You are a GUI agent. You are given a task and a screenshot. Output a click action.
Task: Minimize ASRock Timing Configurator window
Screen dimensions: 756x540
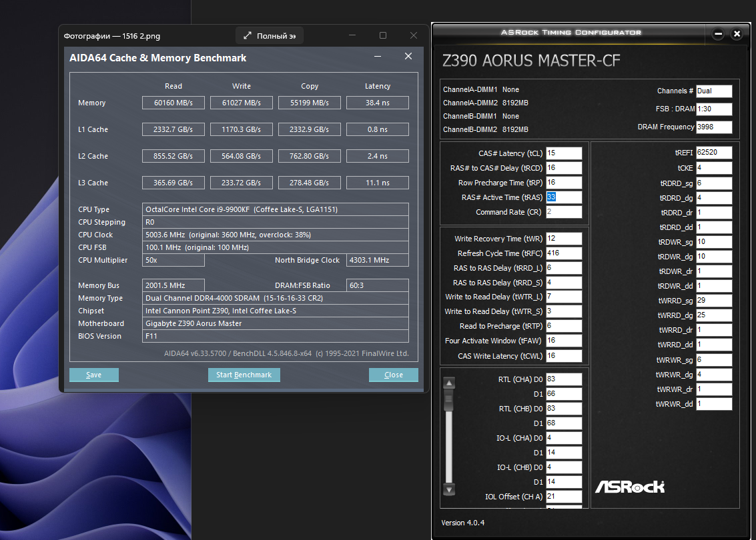click(718, 34)
